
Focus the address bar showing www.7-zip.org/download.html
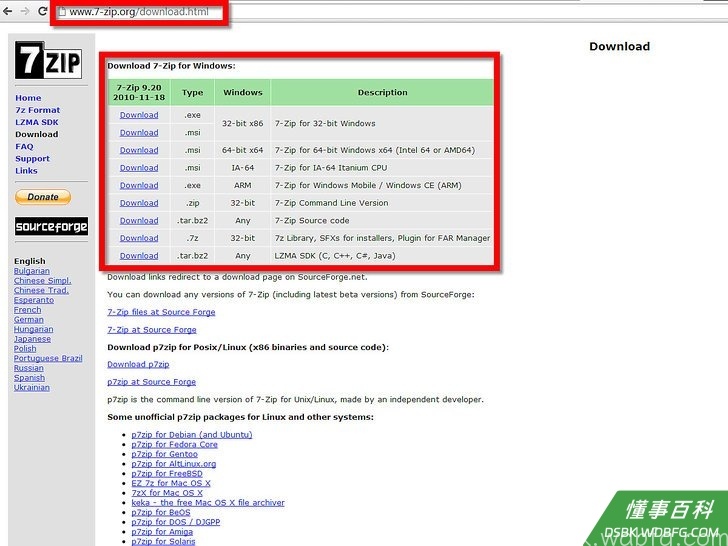tap(139, 12)
